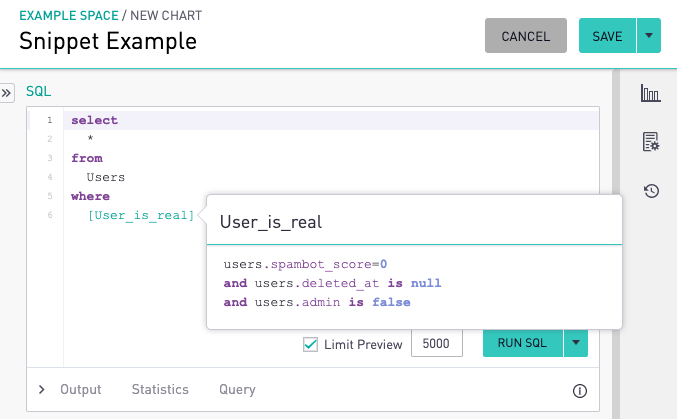The height and width of the screenshot is (419, 677).
Task: Click the Save button
Action: (x=607, y=35)
